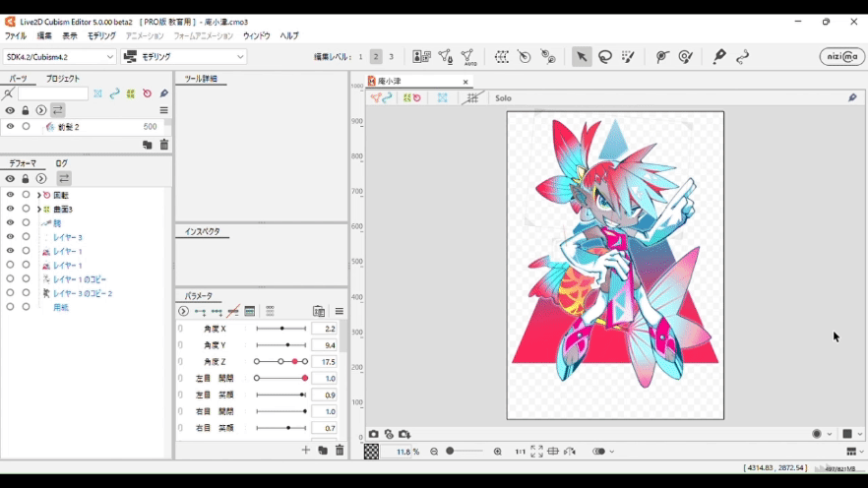Viewport: 868px width, 488px height.
Task: Show レイヤー 3 のコピー 2 layer
Action: tap(10, 292)
